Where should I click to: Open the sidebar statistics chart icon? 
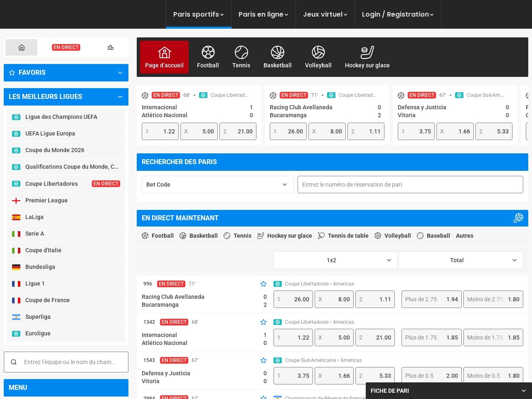pyautogui.click(x=111, y=47)
